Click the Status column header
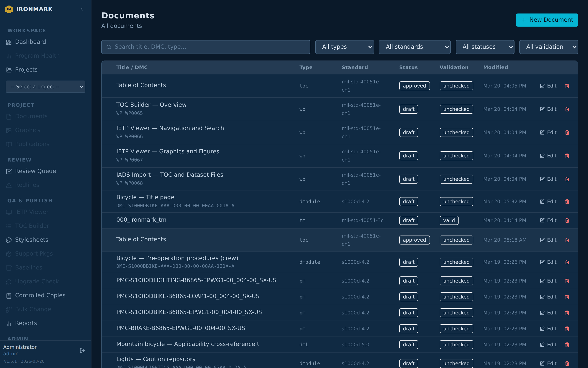588x368 pixels. click(x=408, y=67)
